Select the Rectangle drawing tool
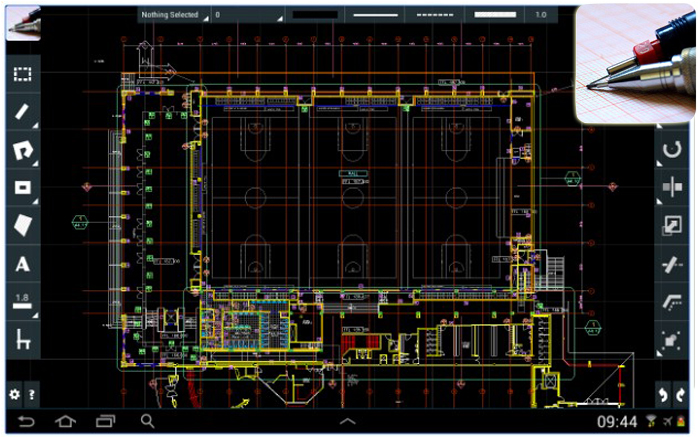This screenshot has height=437, width=700. point(22,187)
